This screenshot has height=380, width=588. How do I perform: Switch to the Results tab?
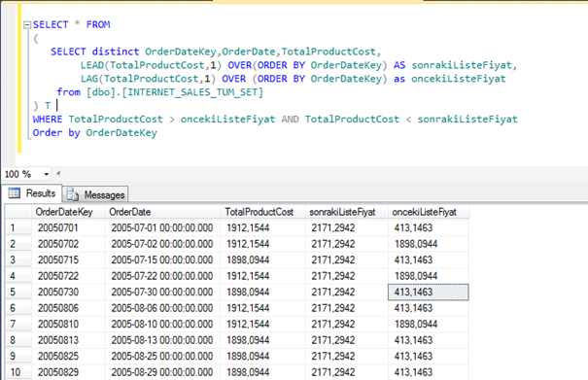(32, 193)
